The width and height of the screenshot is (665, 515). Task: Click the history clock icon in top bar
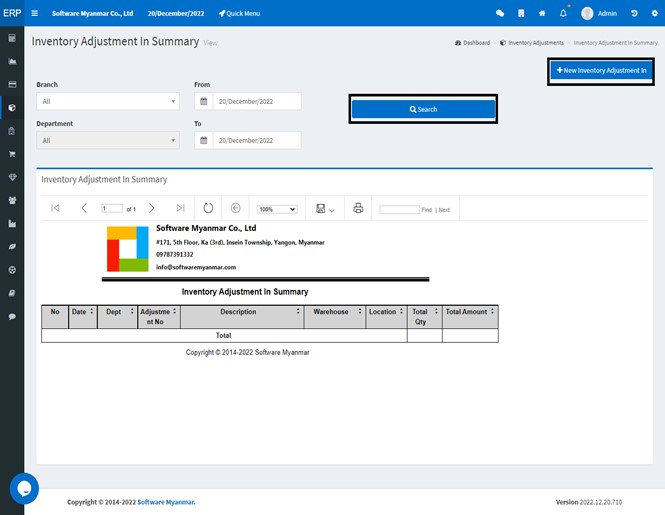tap(634, 13)
